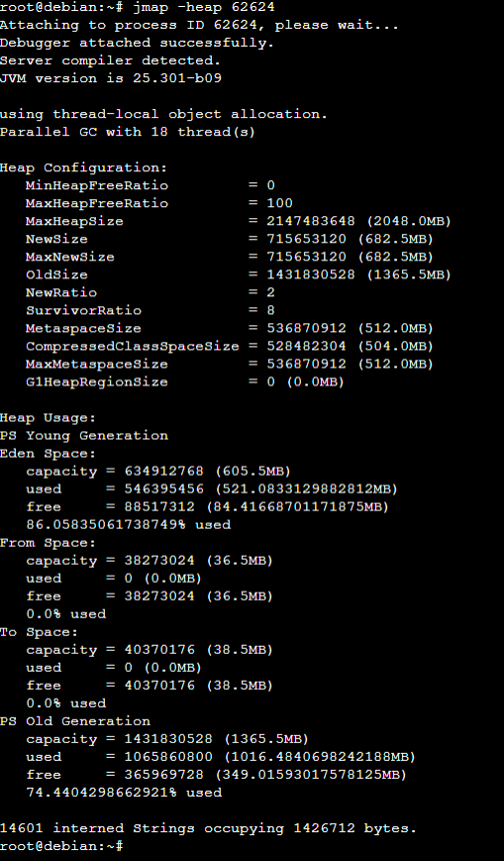Click the NewSize value 715653120
Screen dimensions: 504x861
click(x=306, y=239)
